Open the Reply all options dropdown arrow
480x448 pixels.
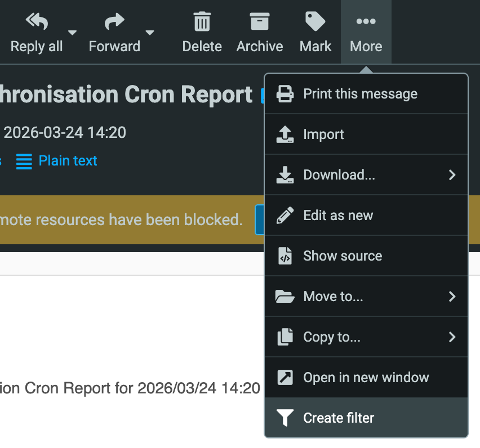tap(73, 32)
